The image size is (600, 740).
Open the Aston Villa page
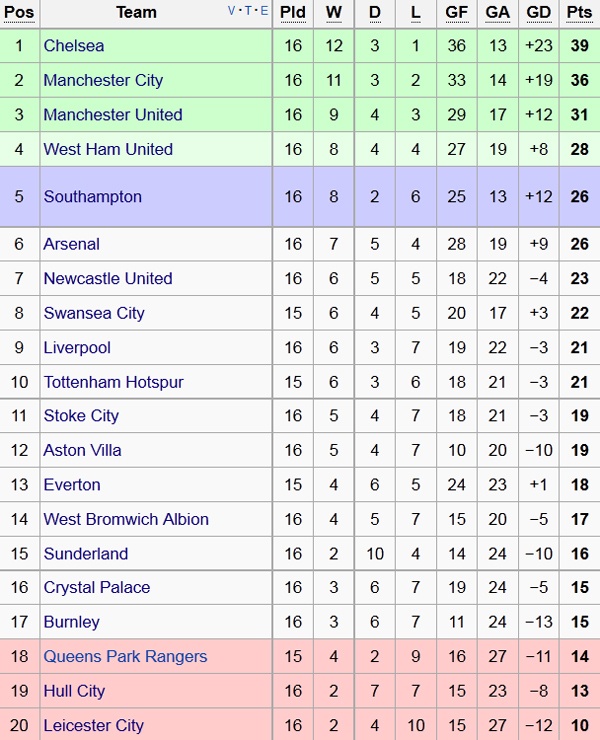coord(82,450)
